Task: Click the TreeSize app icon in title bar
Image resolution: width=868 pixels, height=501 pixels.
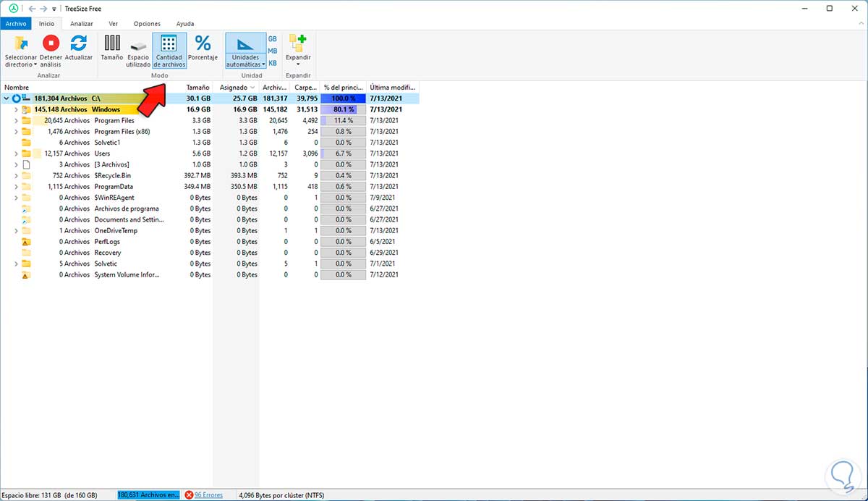Action: click(13, 8)
